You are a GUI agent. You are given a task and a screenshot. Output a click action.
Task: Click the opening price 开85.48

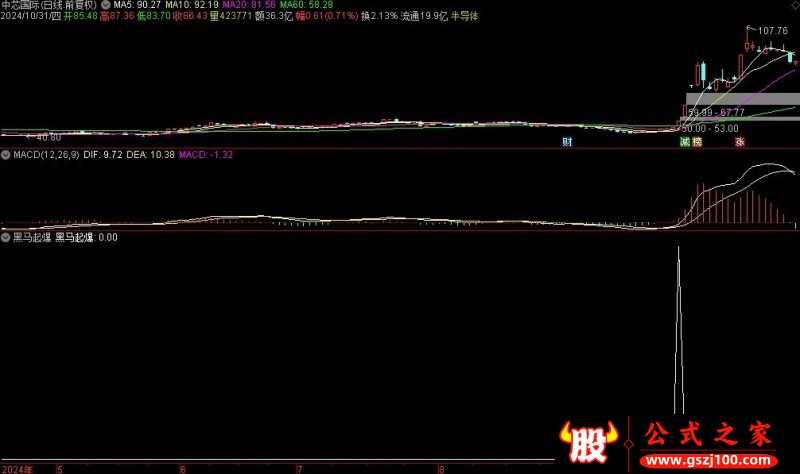[81, 16]
